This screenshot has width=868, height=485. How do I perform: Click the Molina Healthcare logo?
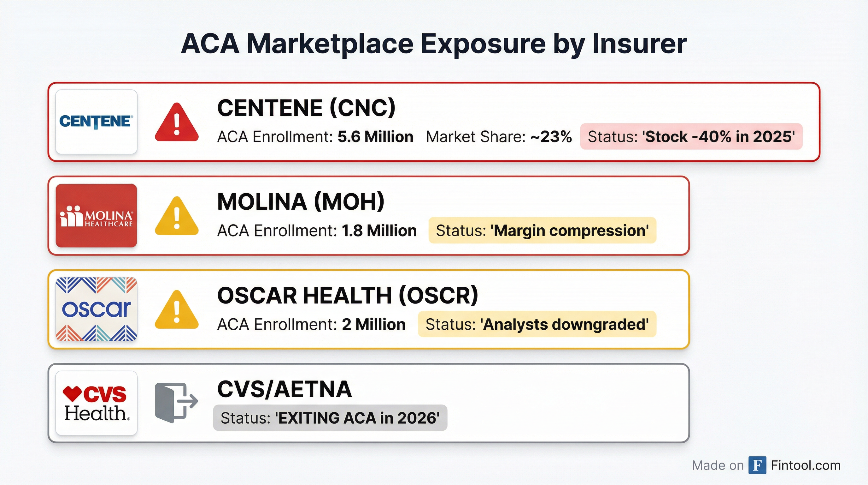[x=96, y=216]
